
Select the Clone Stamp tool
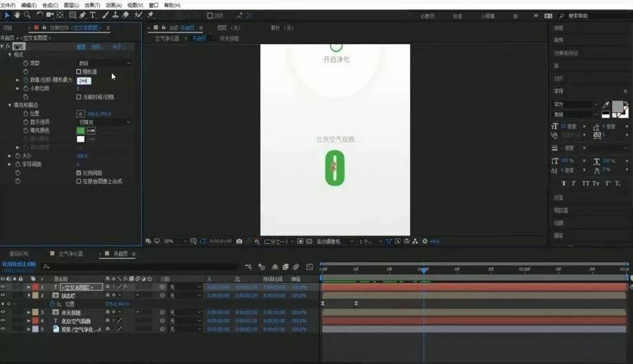tap(115, 15)
